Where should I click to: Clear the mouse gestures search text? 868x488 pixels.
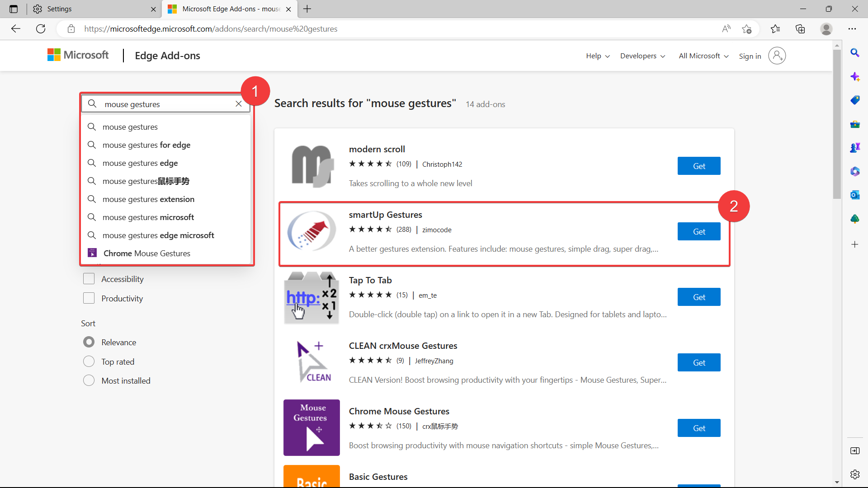239,104
